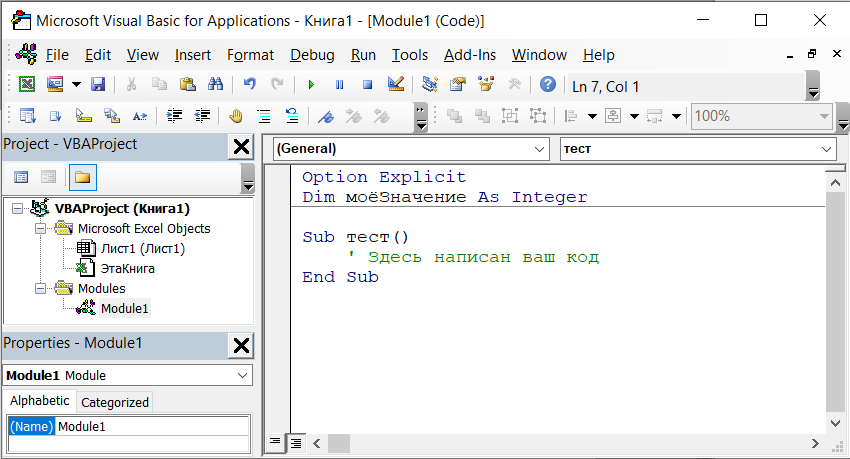Open Find with binoculars icon
The width and height of the screenshot is (850, 459).
pos(215,84)
